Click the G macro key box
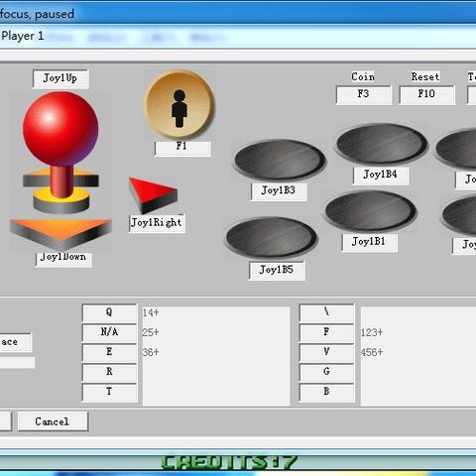The image size is (476, 476). [x=326, y=372]
